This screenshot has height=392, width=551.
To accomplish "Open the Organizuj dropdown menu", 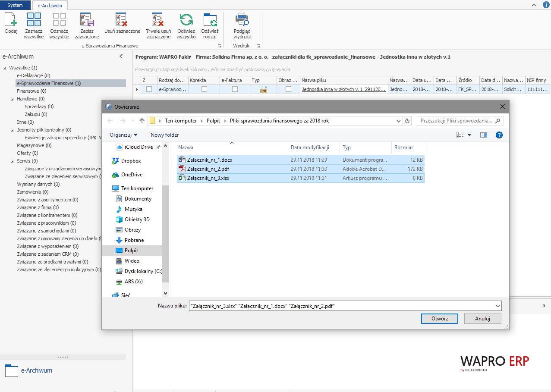I will pos(123,135).
